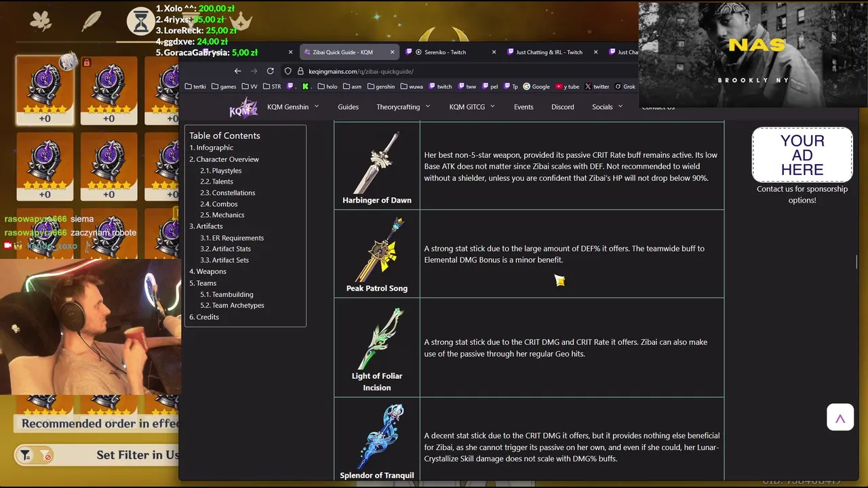Go back with the browser back arrow
The image size is (868, 488).
coord(237,71)
